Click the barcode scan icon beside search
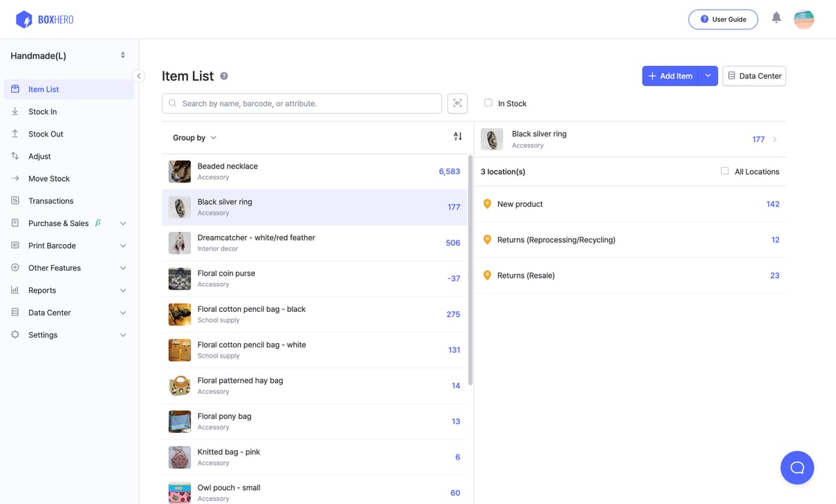 [457, 103]
